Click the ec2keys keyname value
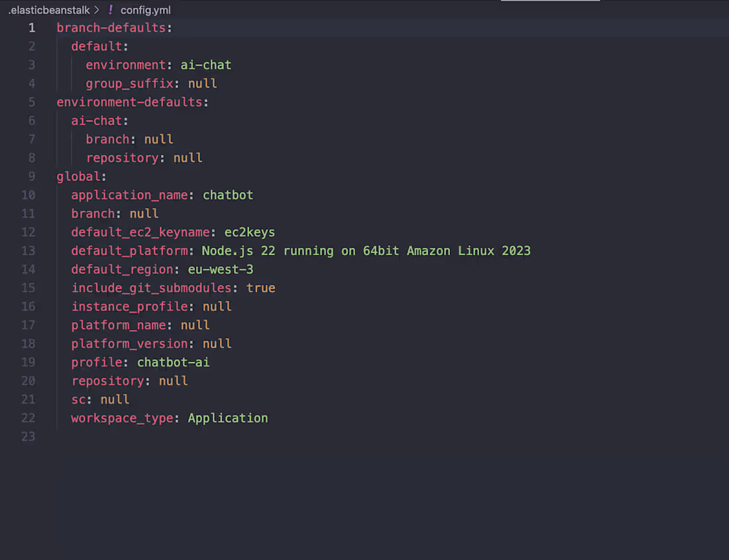The height and width of the screenshot is (560, 729). pos(249,231)
